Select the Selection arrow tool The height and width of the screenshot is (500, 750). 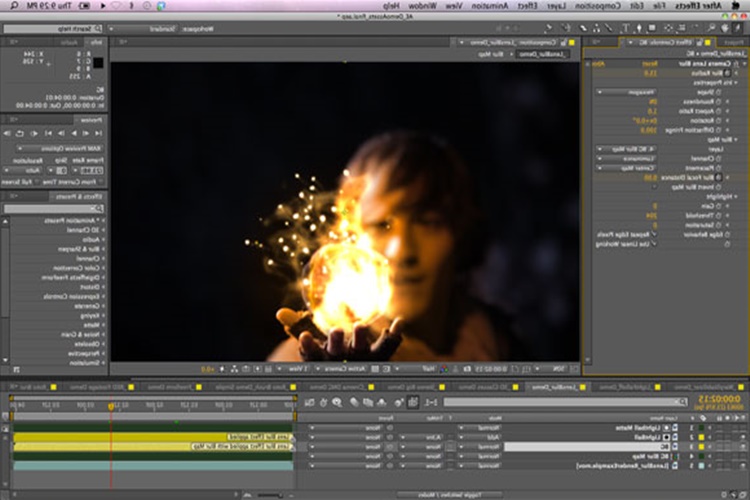pos(737,29)
